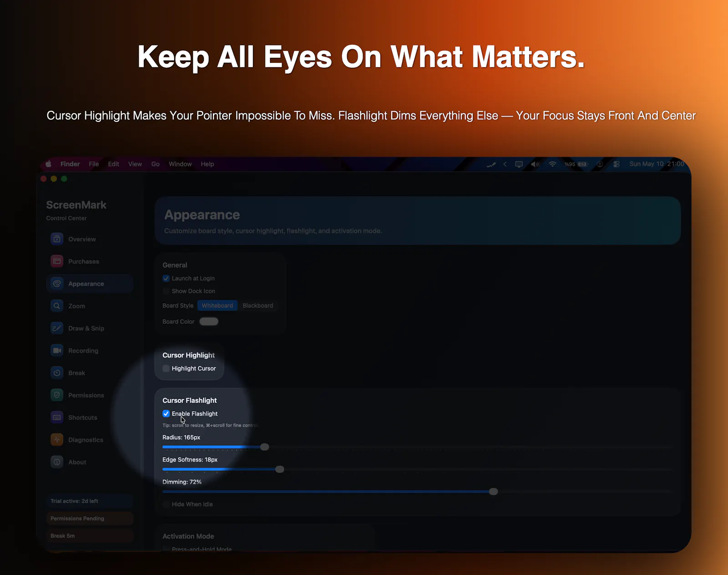Enable the Show Dock Icon checkbox
The width and height of the screenshot is (728, 575).
point(166,291)
